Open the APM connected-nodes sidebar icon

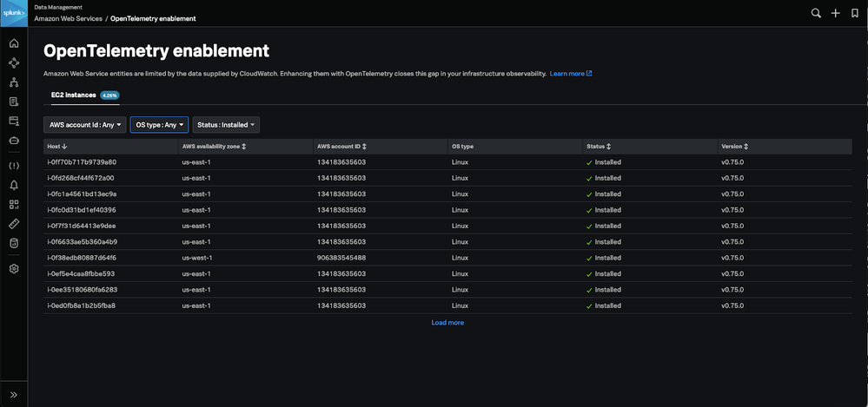[x=14, y=63]
